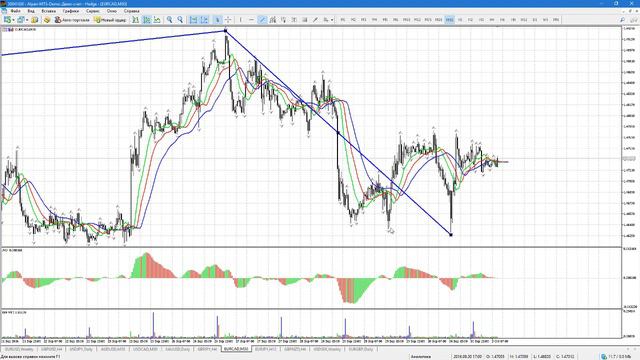Select trendline anchor point at chart low

point(451,235)
